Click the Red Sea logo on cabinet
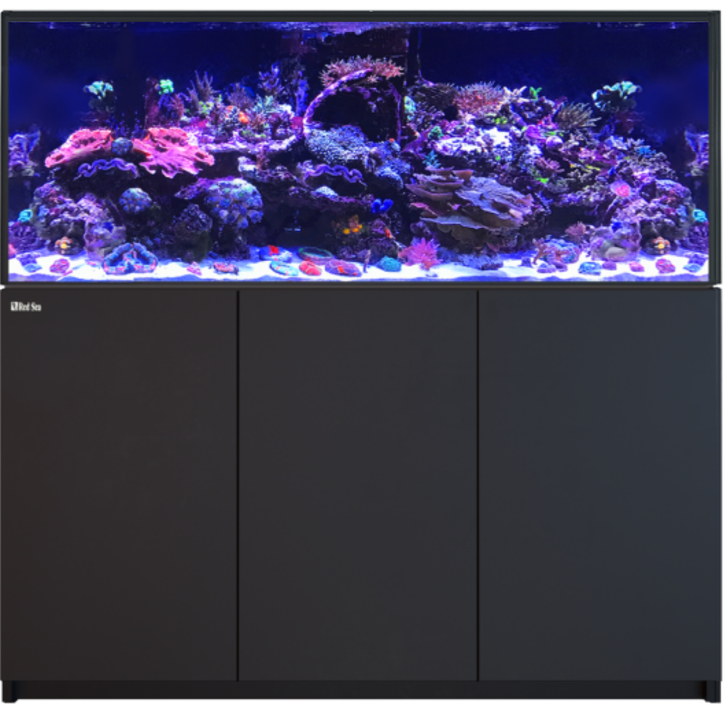 click(x=26, y=307)
